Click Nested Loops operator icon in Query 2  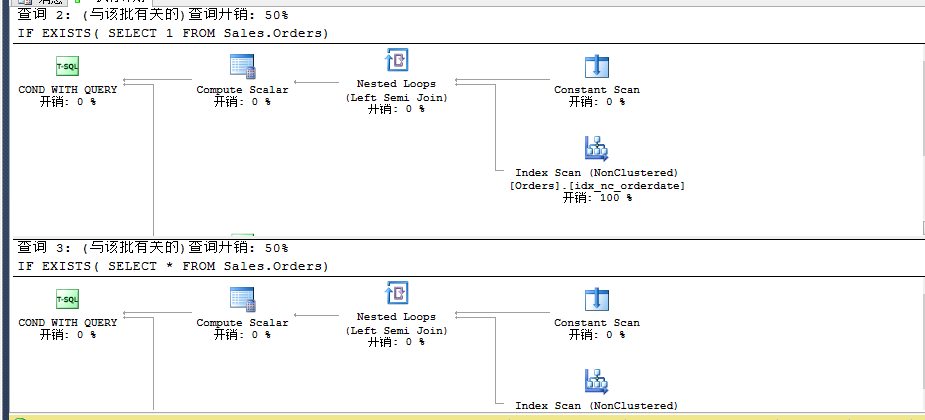pos(396,60)
